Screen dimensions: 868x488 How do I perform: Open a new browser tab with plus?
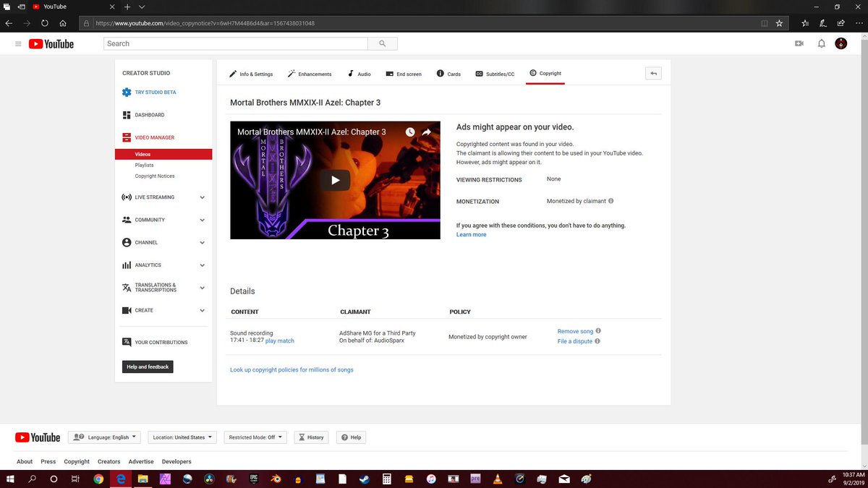pyautogui.click(x=127, y=7)
